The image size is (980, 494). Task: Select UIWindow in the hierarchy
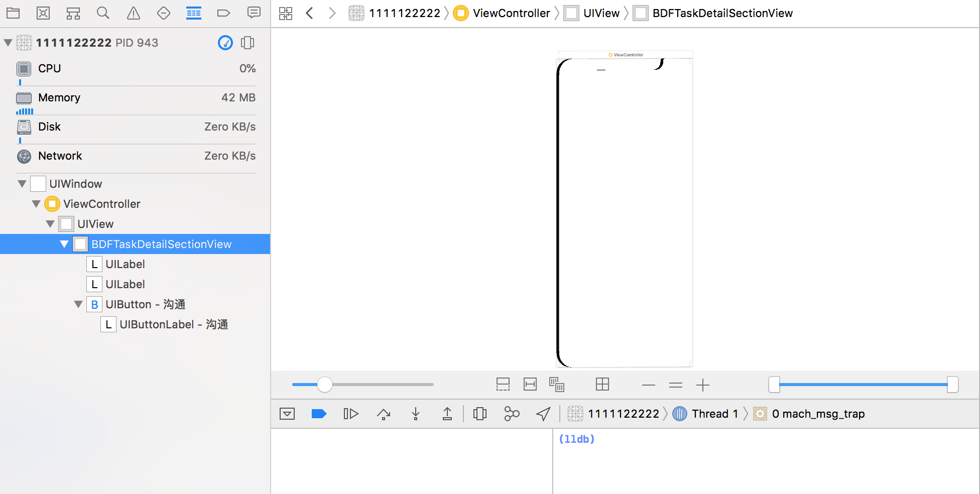pyautogui.click(x=135, y=184)
